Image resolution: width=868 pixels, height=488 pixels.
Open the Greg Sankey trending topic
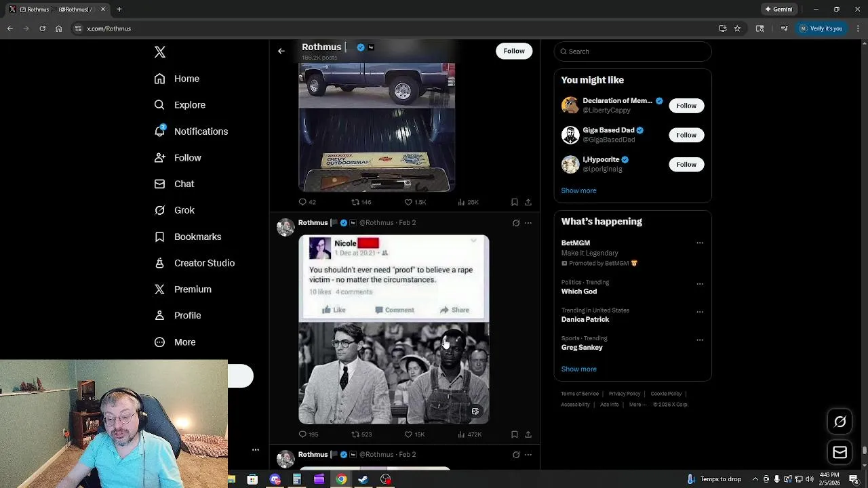[x=582, y=348]
